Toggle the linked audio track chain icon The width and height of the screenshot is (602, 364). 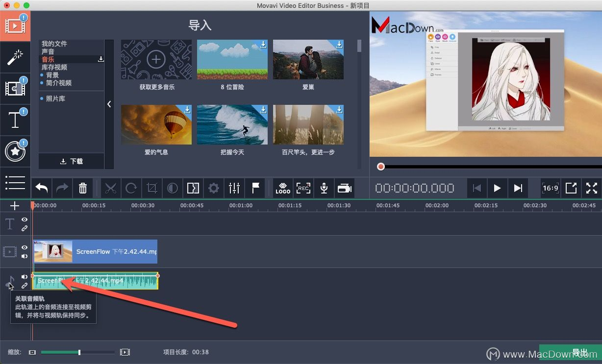pyautogui.click(x=25, y=286)
